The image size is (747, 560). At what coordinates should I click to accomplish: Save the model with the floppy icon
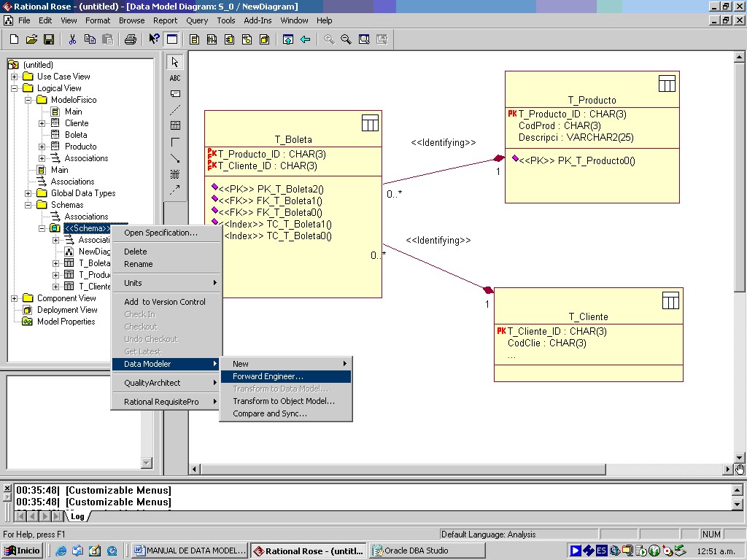(49, 39)
